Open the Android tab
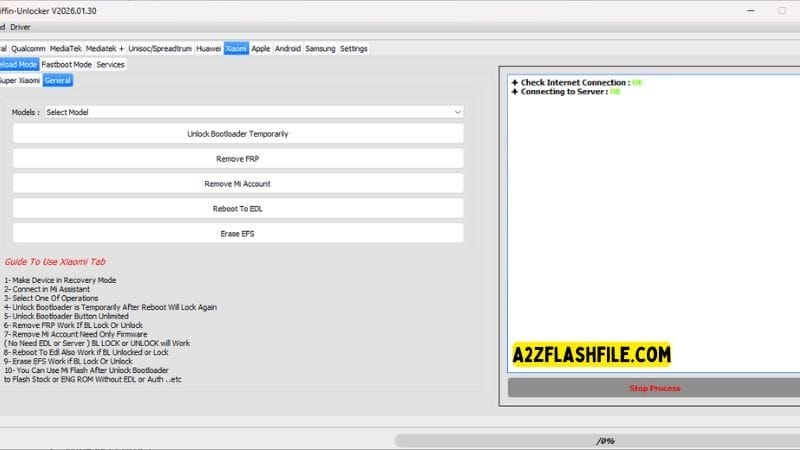The height and width of the screenshot is (450, 800). (x=288, y=48)
